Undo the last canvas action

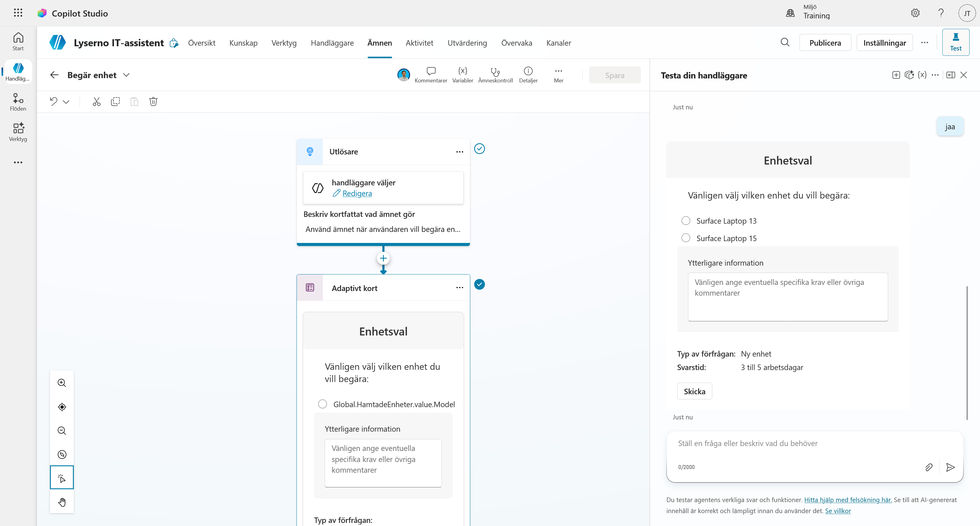point(54,101)
